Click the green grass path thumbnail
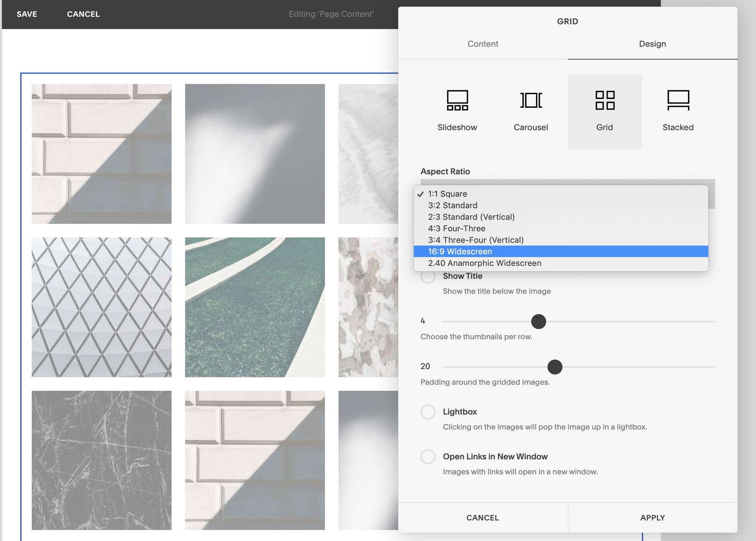 click(255, 307)
